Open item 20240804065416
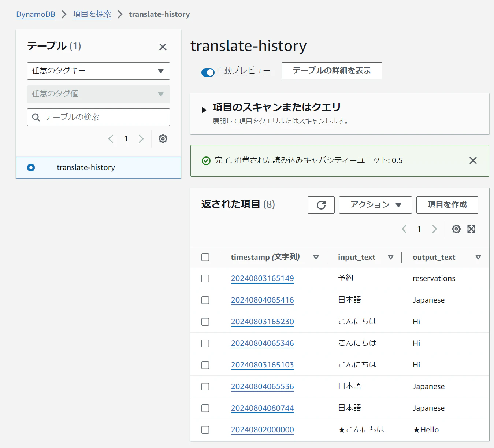494x448 pixels. coord(263,300)
